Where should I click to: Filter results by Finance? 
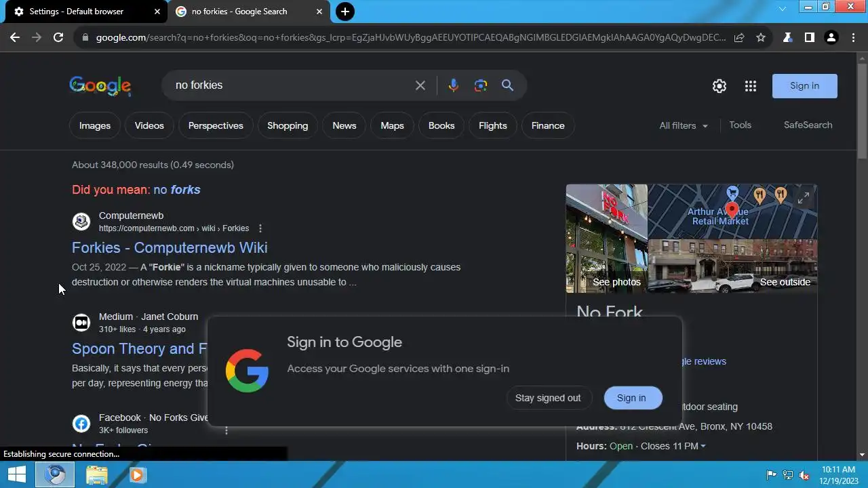point(548,125)
